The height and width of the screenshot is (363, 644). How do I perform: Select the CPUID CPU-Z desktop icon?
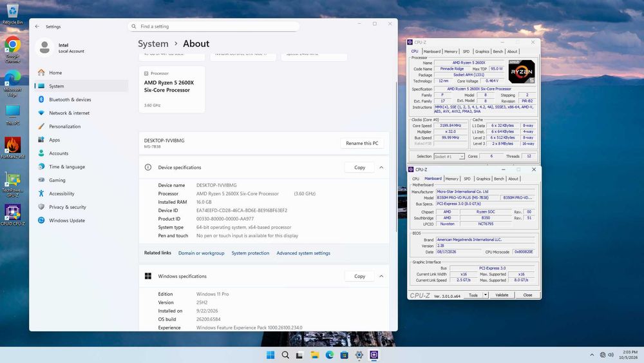pyautogui.click(x=12, y=215)
